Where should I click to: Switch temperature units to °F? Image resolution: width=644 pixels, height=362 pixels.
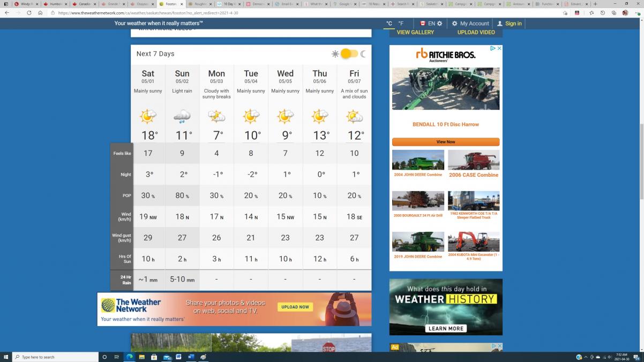[401, 24]
